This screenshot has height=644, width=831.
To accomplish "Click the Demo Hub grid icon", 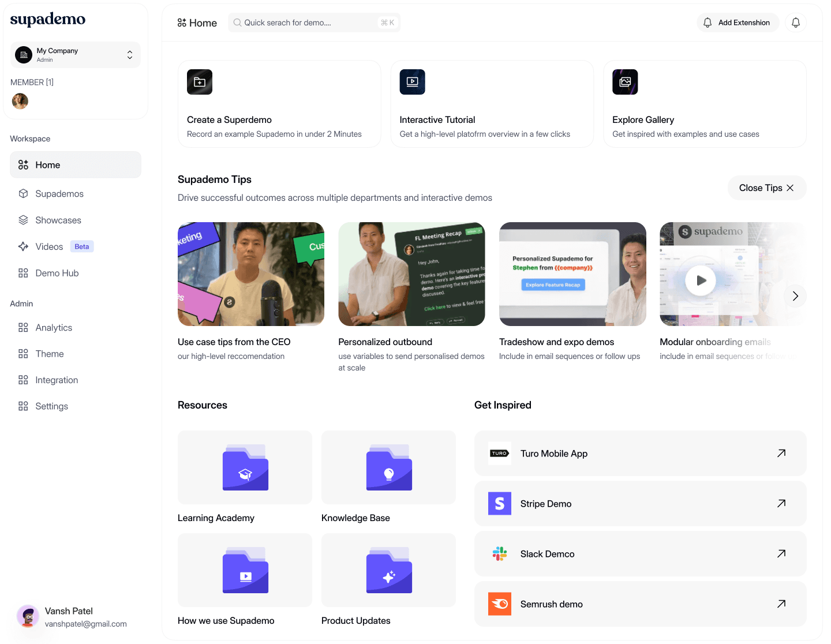I will pyautogui.click(x=23, y=274).
